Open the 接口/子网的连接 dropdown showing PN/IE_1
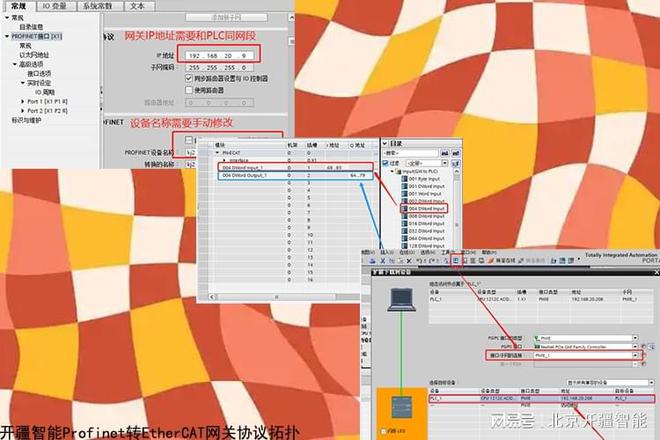 click(635, 355)
